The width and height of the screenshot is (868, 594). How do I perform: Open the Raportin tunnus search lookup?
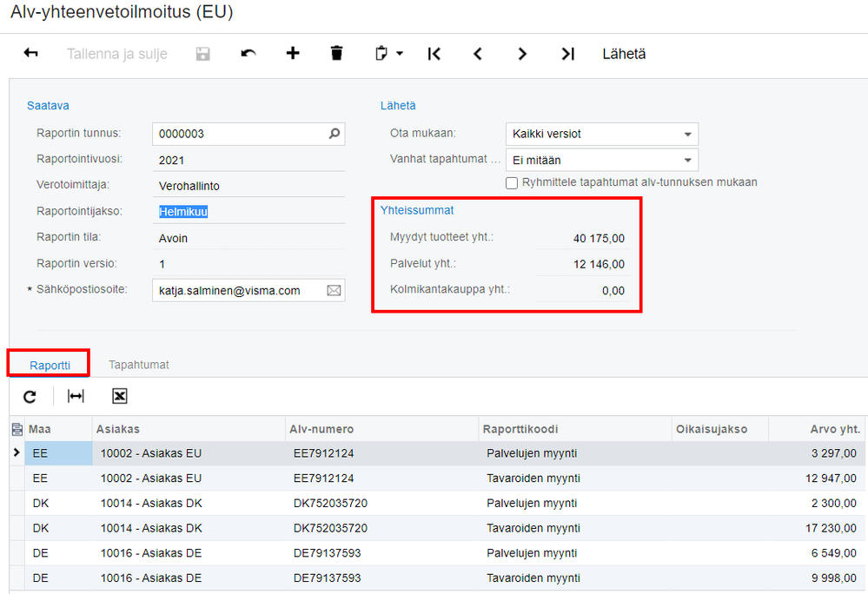pyautogui.click(x=335, y=134)
